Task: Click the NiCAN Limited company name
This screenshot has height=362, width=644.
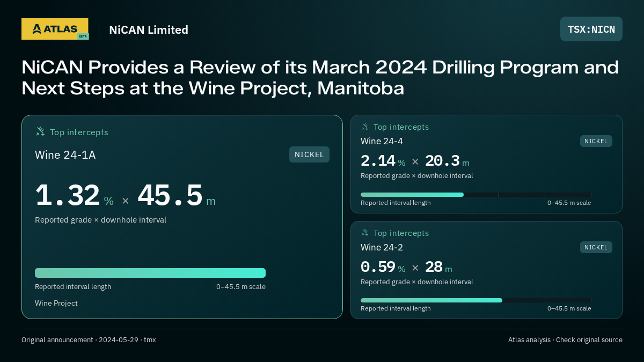Action: [x=149, y=30]
